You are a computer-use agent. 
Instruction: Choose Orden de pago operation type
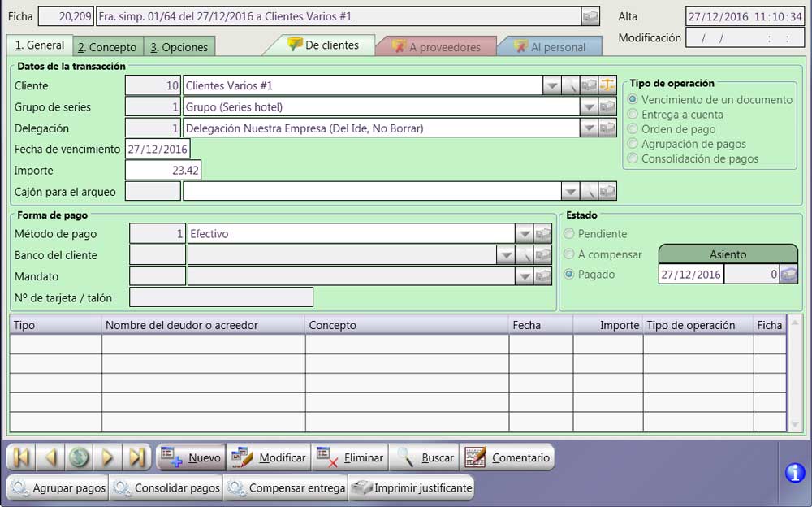click(633, 129)
